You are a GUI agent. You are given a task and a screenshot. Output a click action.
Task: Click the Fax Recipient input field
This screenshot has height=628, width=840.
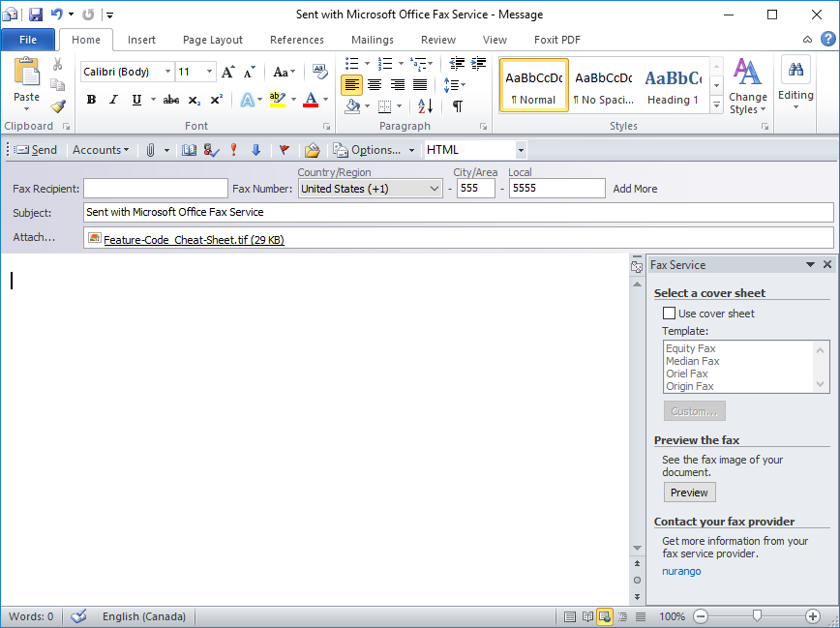point(156,188)
